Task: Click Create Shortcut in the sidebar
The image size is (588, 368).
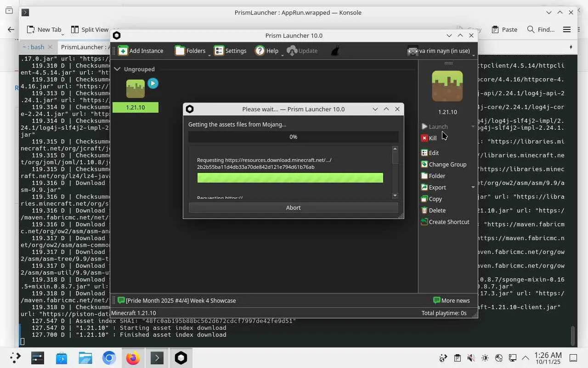Action: pos(445,222)
